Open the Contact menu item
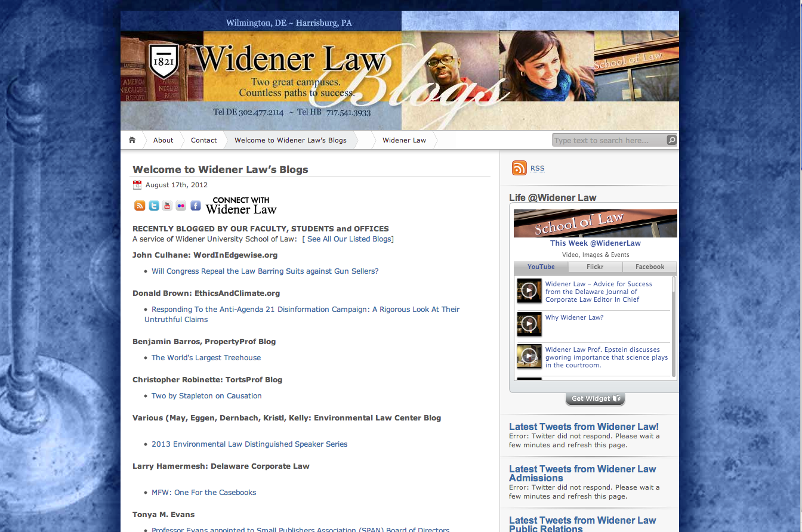Image resolution: width=802 pixels, height=532 pixels. tap(203, 140)
